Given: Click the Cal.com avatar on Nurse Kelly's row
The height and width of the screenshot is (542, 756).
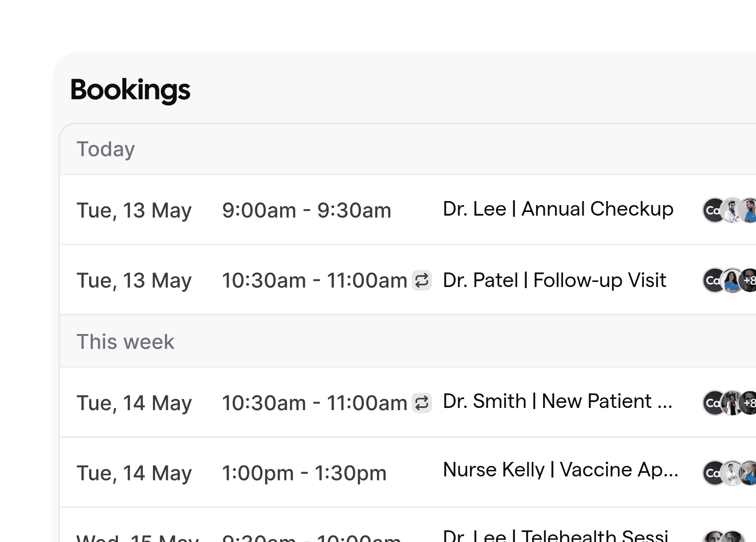Looking at the screenshot, I should [x=712, y=471].
